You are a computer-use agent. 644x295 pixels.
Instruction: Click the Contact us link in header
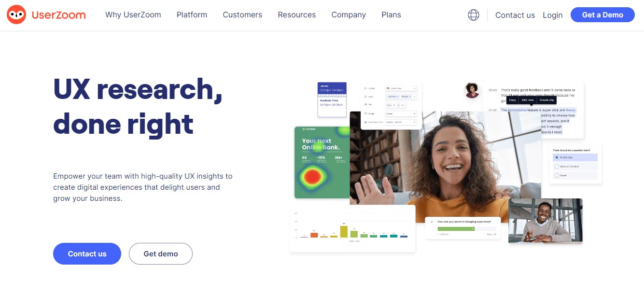[x=515, y=15]
